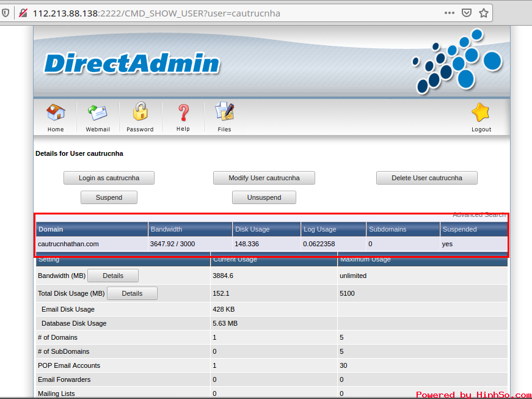The height and width of the screenshot is (399, 532).
Task: Select maximum usage value unlimited
Action: coord(353,276)
